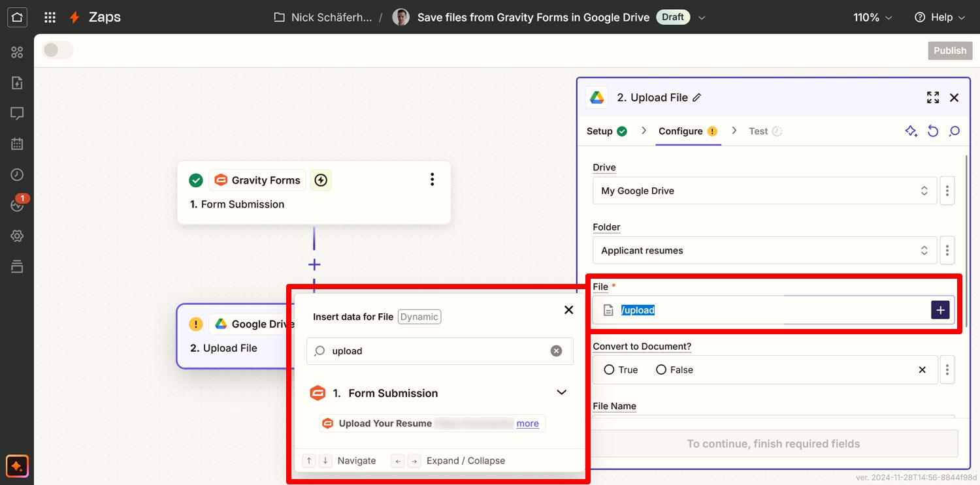Click the Draft status badge
The height and width of the screenshot is (485, 980).
672,17
